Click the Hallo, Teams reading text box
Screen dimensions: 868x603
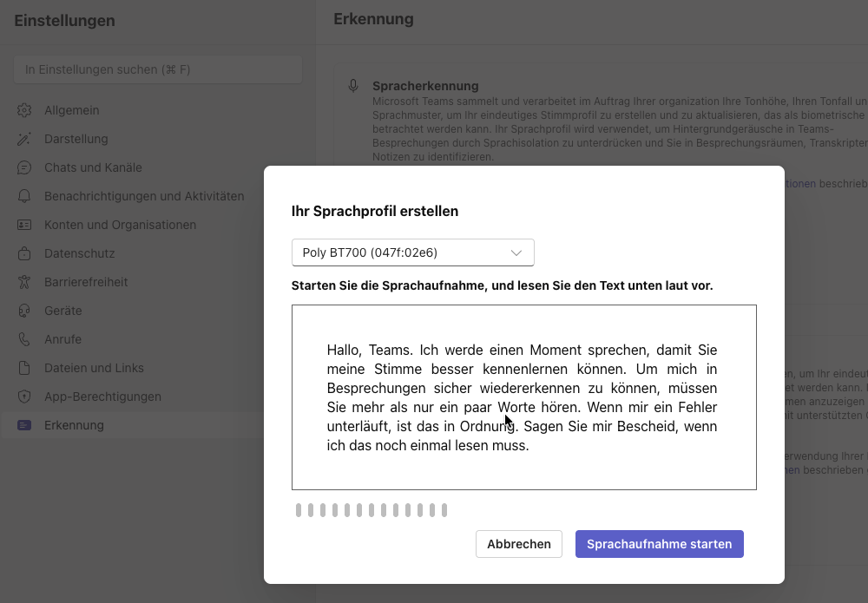(x=524, y=397)
